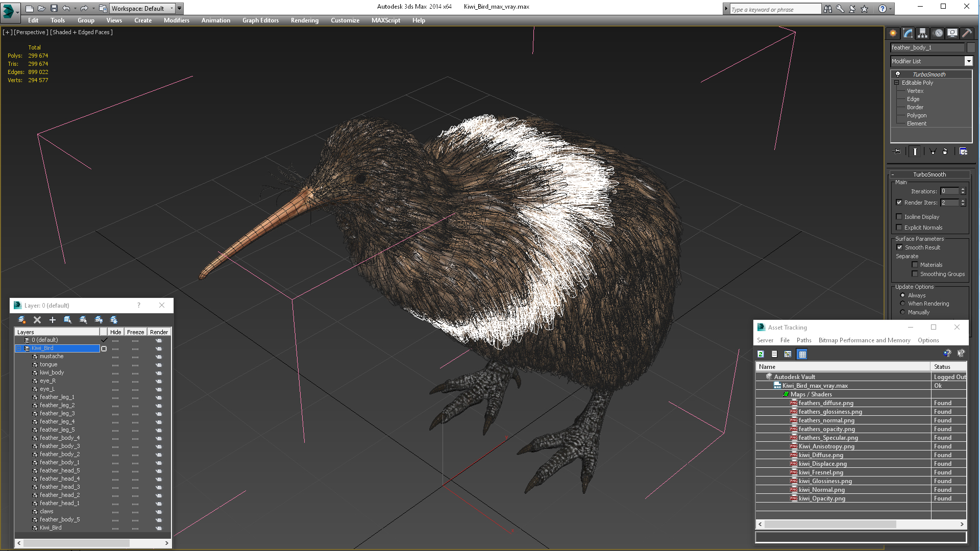Screen dimensions: 980x551
Task: Click the Communication Center satellite icon
Action: 852,9
